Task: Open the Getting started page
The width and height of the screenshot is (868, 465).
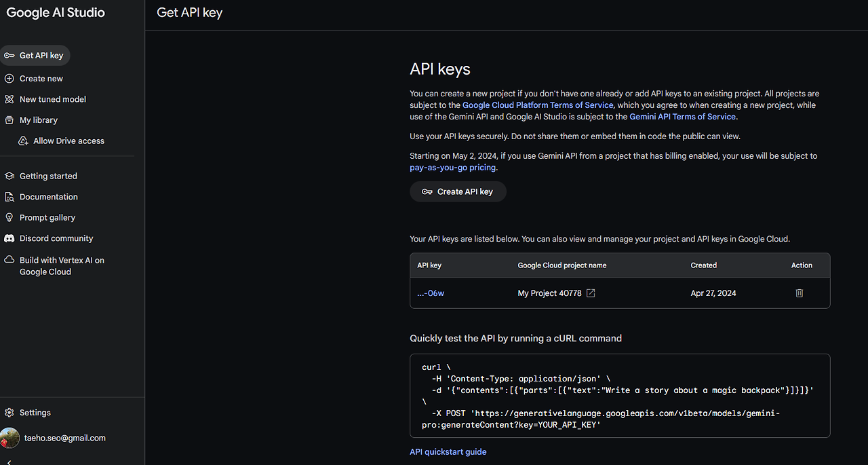Action: tap(48, 176)
